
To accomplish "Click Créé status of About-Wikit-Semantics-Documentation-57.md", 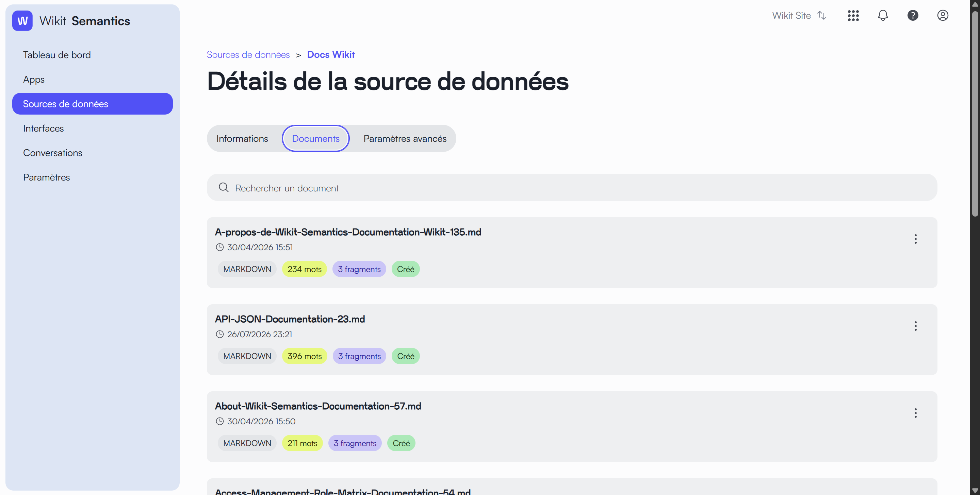I will coord(402,443).
